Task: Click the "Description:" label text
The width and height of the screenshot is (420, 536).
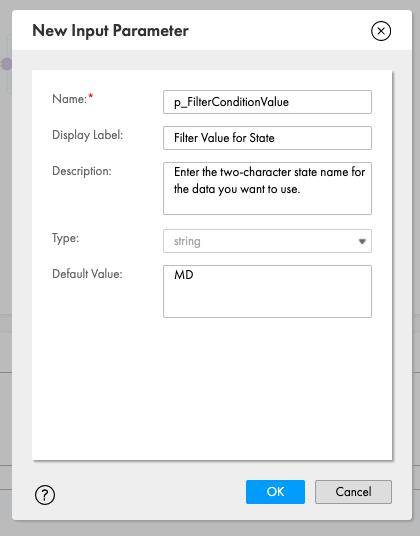Action: point(82,171)
